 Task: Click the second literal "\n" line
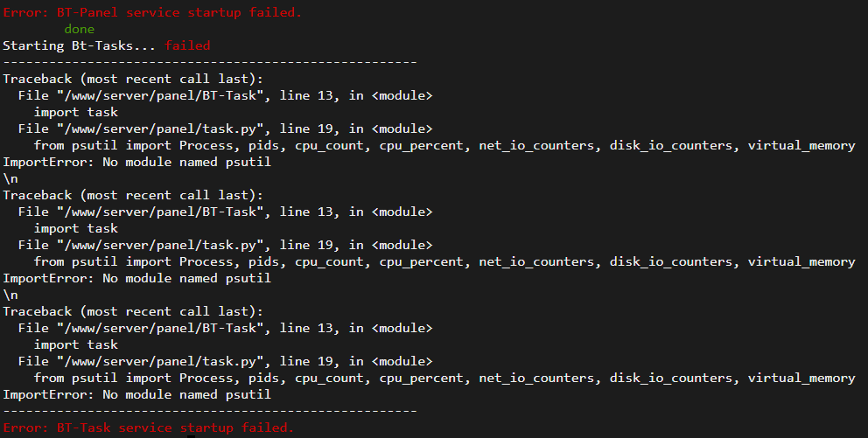point(10,295)
